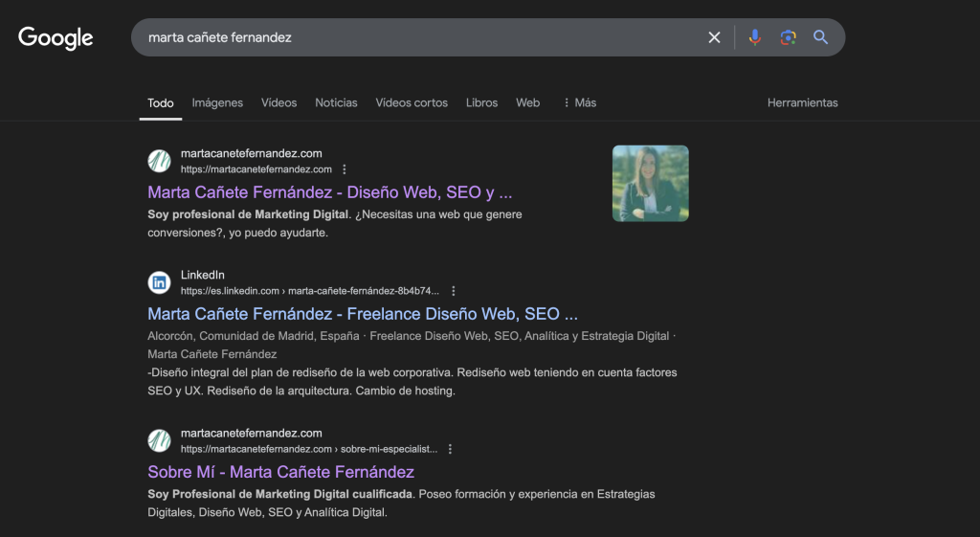Clear the search query with the X icon

[714, 37]
